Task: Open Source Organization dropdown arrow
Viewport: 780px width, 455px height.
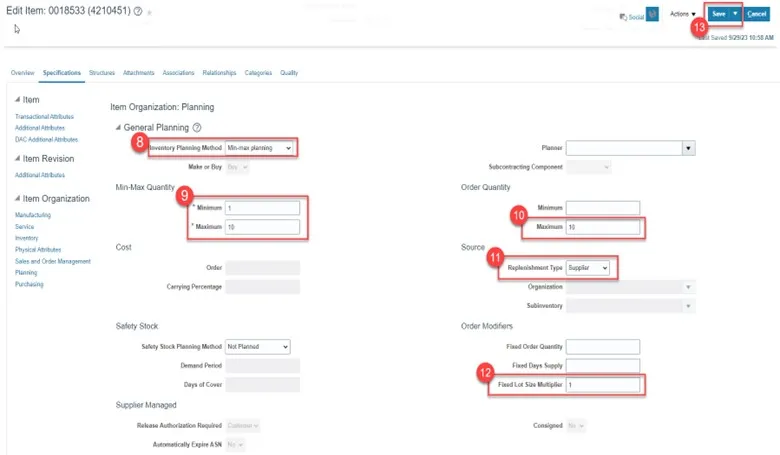Action: 688,287
